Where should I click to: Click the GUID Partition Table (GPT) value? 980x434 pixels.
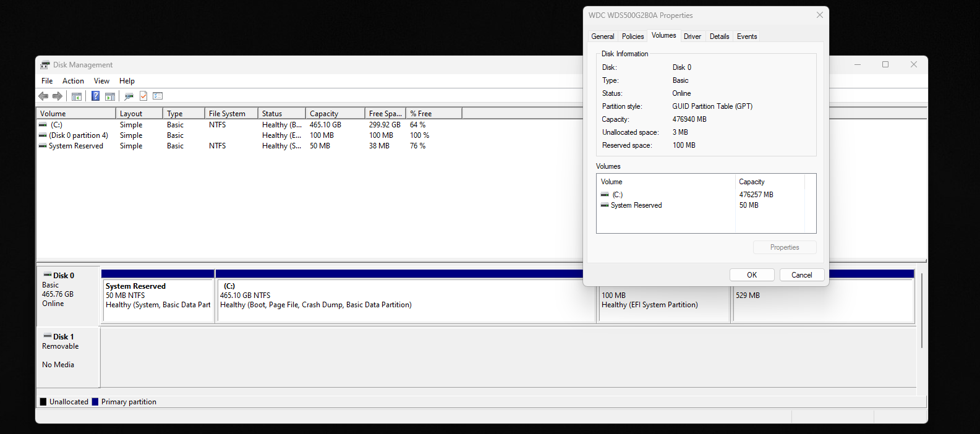[x=712, y=106]
